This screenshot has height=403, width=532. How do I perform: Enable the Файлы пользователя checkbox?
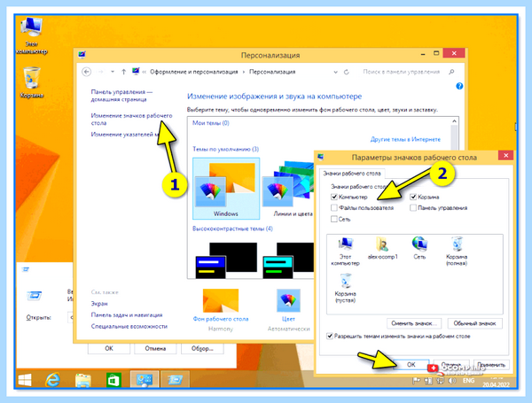[x=334, y=208]
